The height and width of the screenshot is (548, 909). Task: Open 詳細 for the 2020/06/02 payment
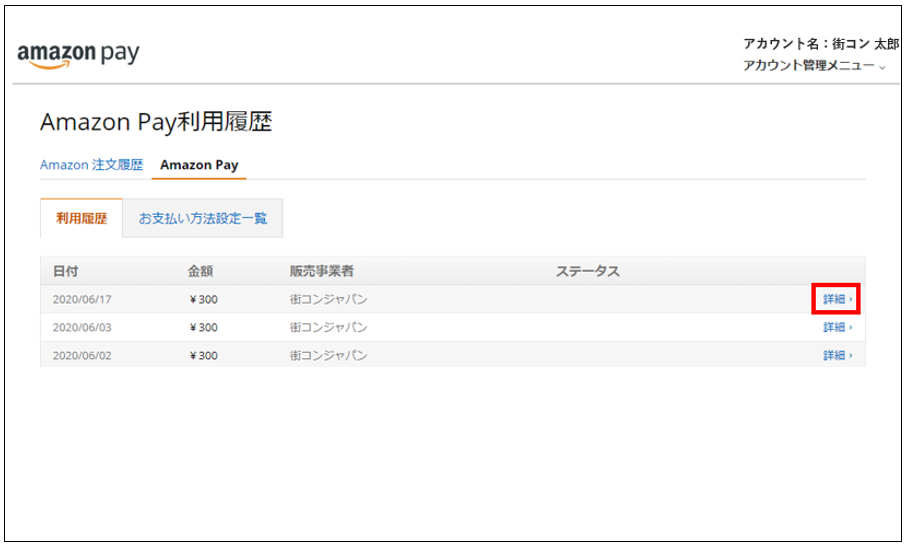pos(837,355)
